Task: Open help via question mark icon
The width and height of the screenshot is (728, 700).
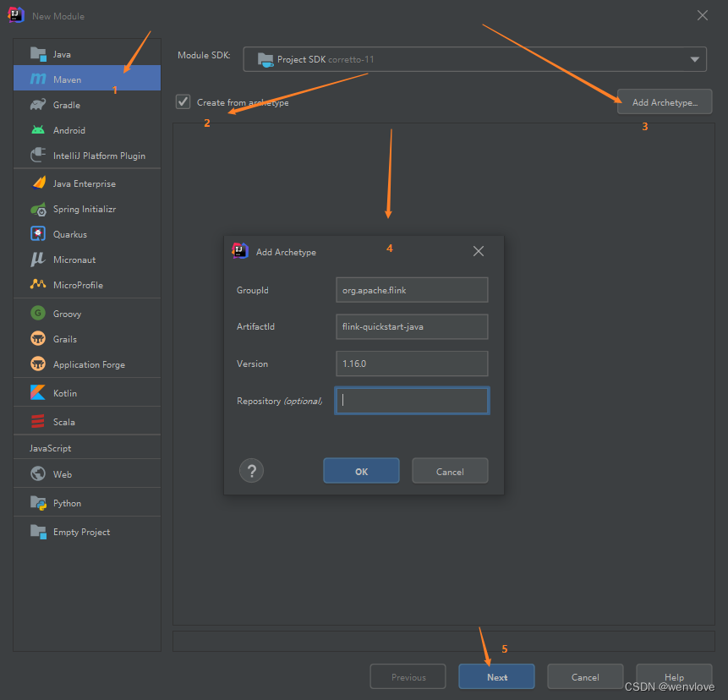Action: 252,471
